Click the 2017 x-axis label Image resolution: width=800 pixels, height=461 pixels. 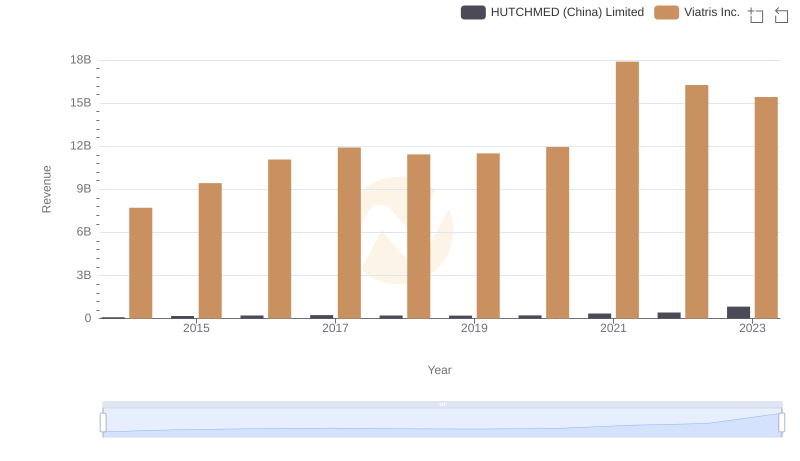point(335,328)
